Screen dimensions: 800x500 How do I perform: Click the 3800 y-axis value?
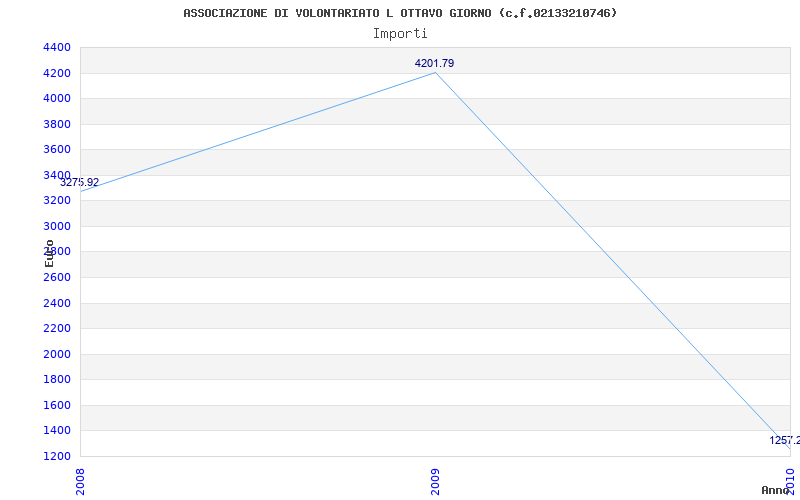[57, 124]
